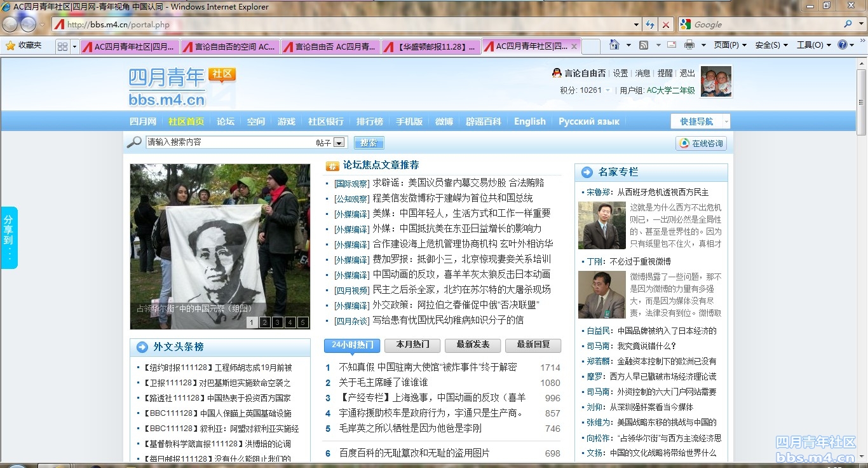Click the Print icon in the command bar
868x468 pixels.
coord(689,45)
